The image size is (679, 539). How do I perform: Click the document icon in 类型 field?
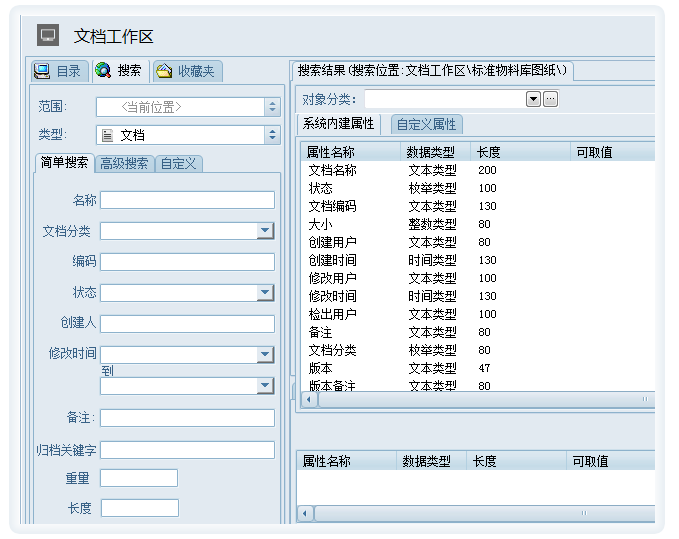(x=107, y=135)
